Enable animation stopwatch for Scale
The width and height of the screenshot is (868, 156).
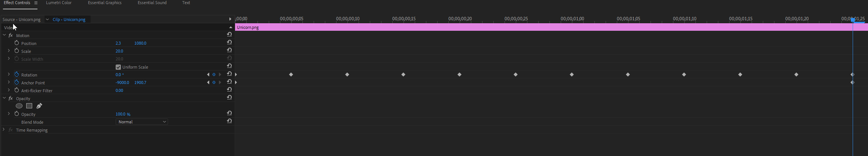click(16, 51)
